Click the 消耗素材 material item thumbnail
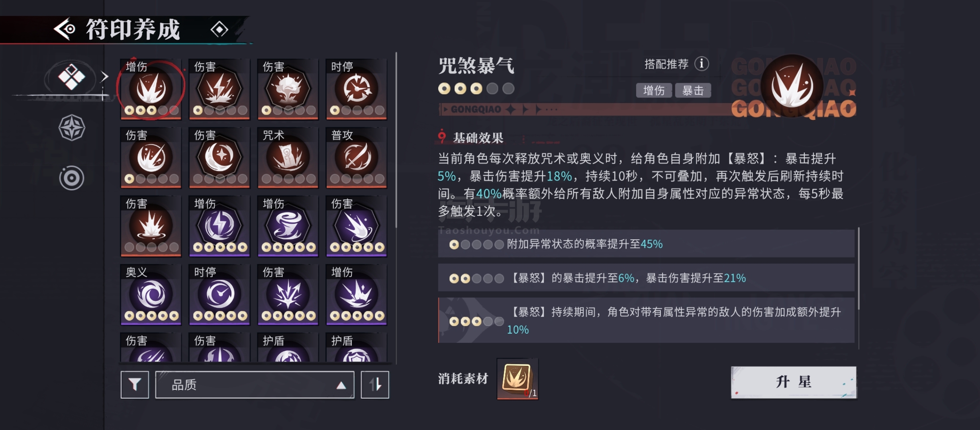The height and width of the screenshot is (430, 980). 517,379
